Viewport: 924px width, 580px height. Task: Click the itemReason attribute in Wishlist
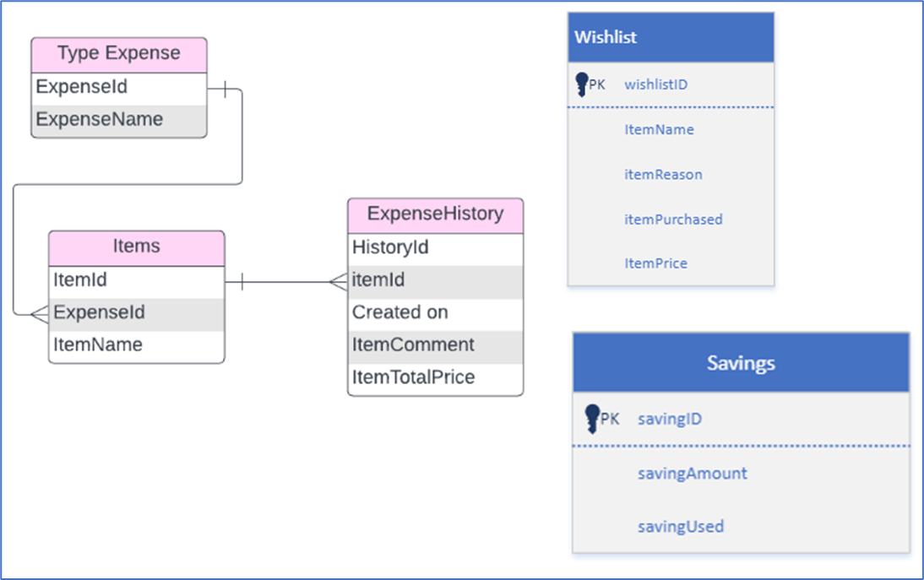[x=663, y=175]
